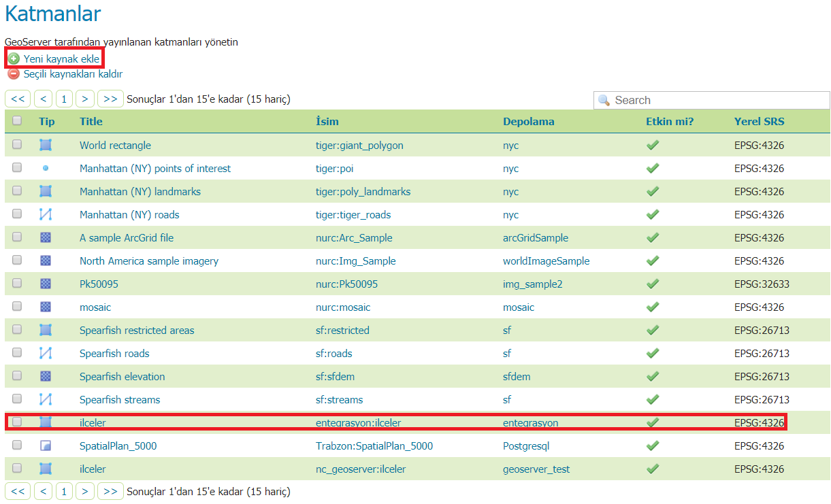Image resolution: width=831 pixels, height=504 pixels.
Task: Click the polygon type icon for World rectangle
Action: coord(46,145)
